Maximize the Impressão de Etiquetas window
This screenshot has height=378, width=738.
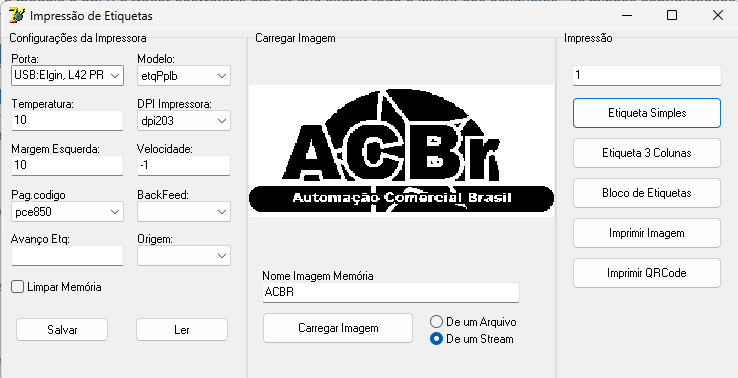point(672,15)
